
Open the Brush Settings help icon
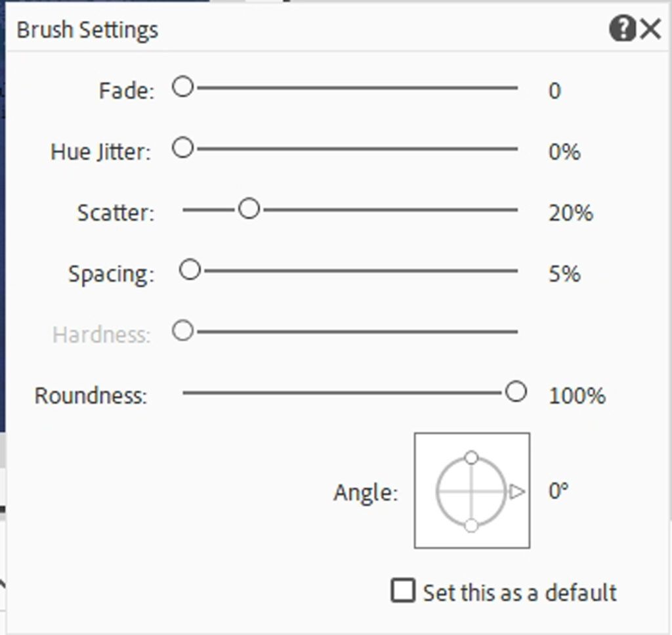point(623,28)
